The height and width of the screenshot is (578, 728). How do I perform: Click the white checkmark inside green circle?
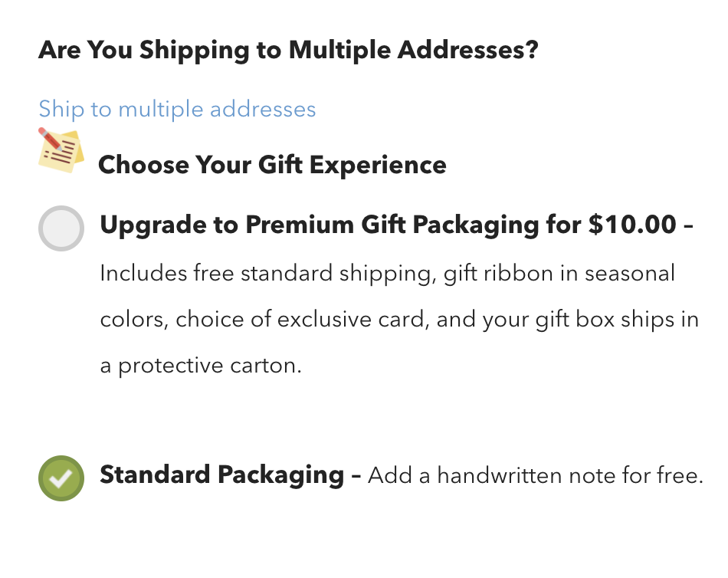(x=61, y=478)
